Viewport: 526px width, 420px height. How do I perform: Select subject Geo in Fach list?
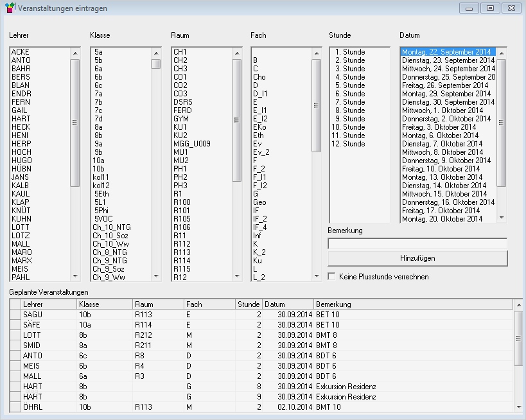pyautogui.click(x=258, y=202)
